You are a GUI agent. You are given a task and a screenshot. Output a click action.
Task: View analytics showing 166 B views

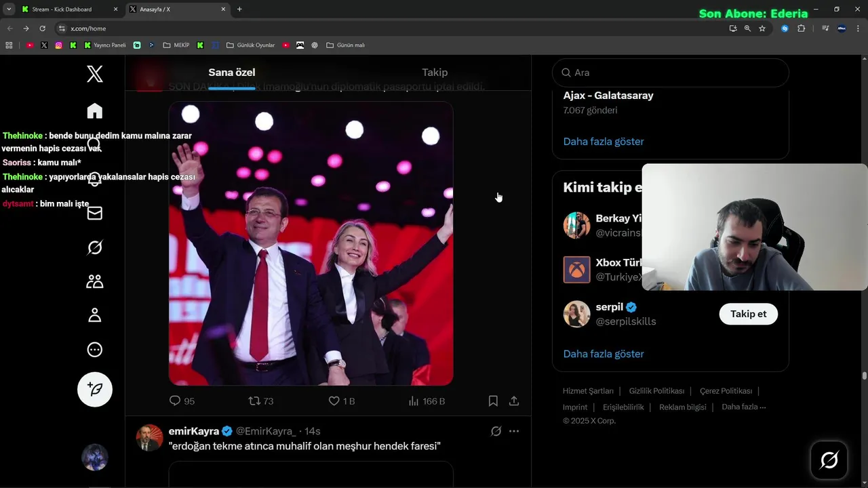(x=427, y=401)
